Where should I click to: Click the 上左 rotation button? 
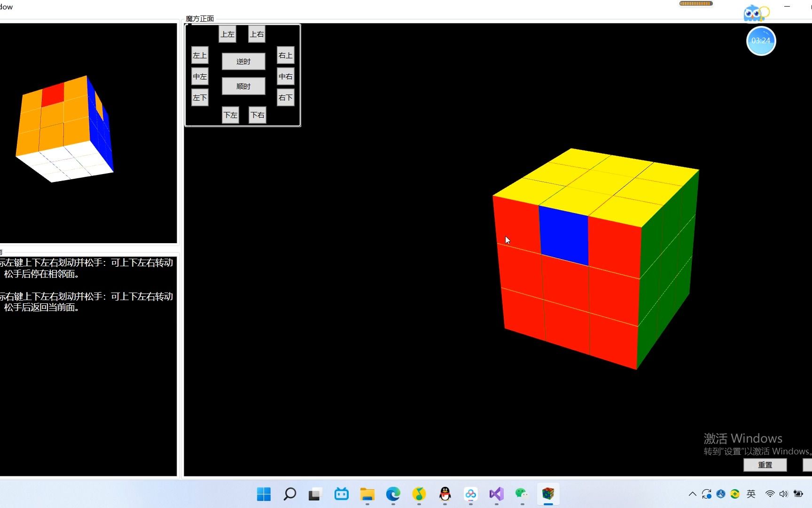227,34
